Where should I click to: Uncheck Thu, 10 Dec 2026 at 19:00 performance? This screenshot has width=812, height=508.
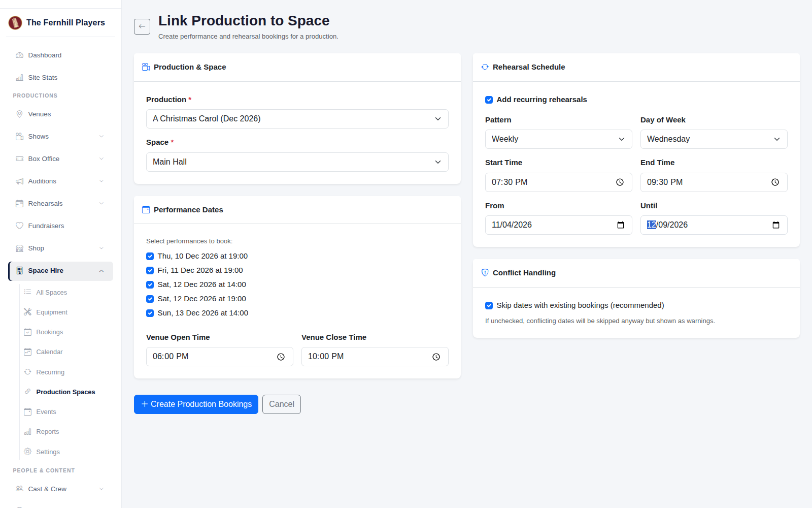pos(150,257)
